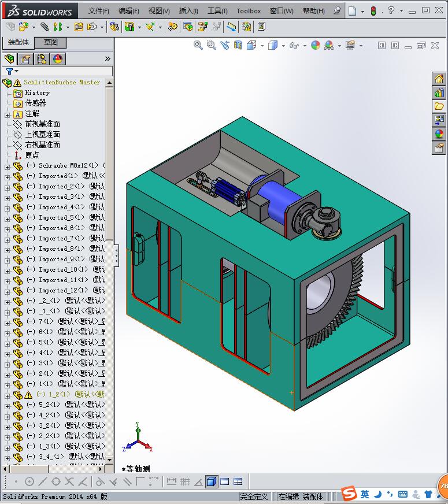Click the rebuild traffic light icon
Image resolution: width=448 pixels, height=504 pixels.
tap(373, 11)
